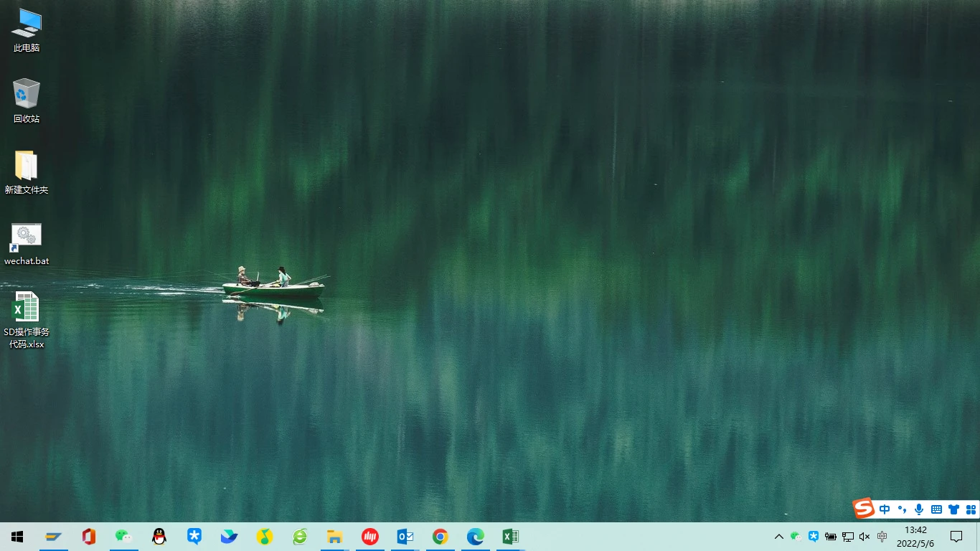Click the muted speaker volume icon
Viewport: 980px width, 551px height.
tap(864, 537)
